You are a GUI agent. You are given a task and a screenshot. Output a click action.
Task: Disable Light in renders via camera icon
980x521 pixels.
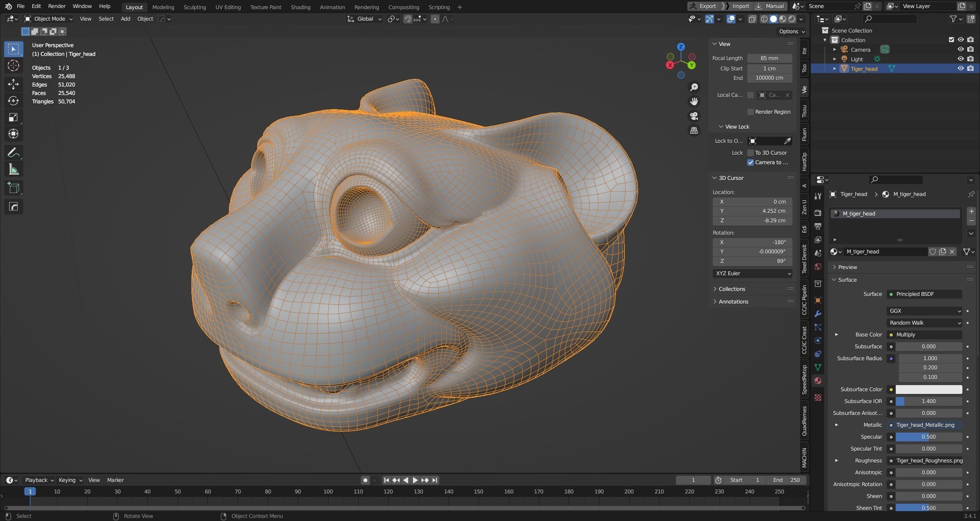(970, 59)
